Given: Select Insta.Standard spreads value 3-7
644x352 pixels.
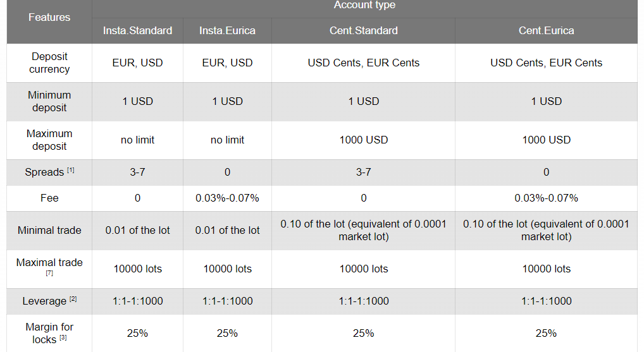Looking at the screenshot, I should pos(137,173).
